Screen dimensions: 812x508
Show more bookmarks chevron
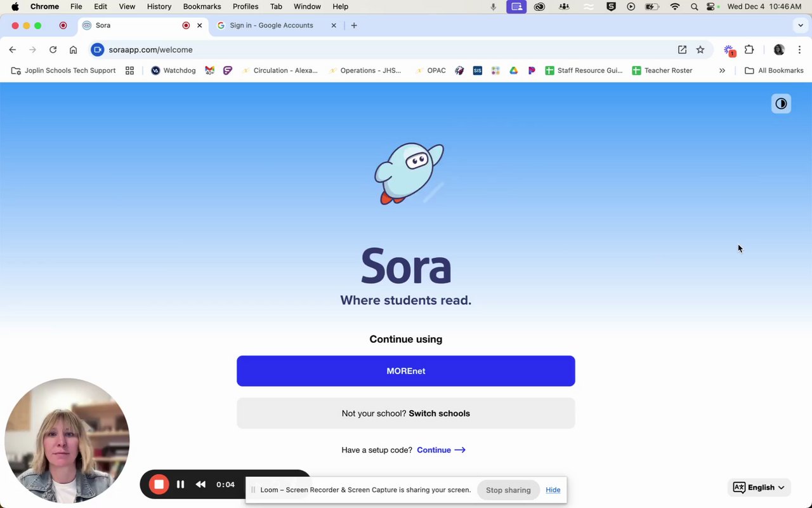click(x=722, y=70)
